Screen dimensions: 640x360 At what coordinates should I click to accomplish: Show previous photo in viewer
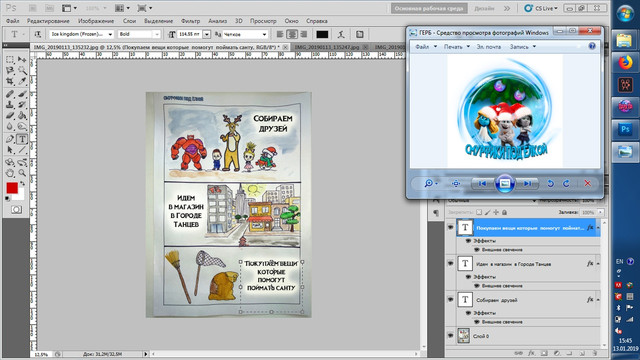click(482, 184)
